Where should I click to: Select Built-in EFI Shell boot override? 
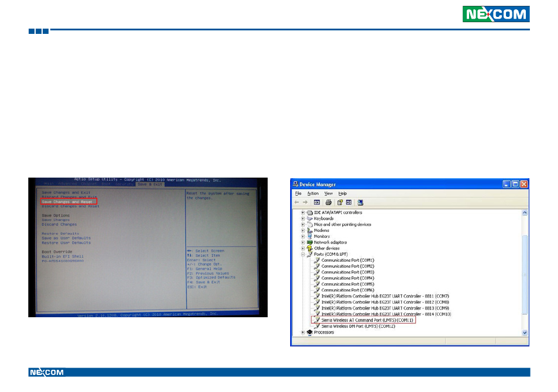coord(63,256)
